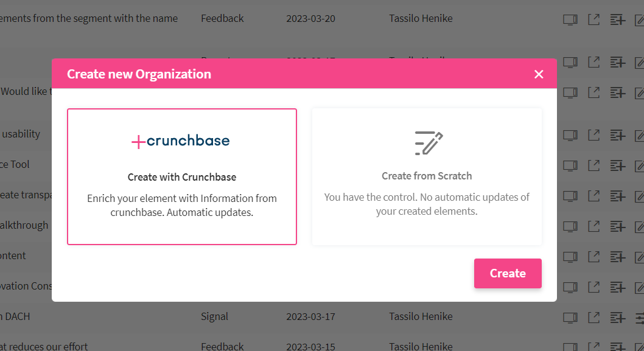644x351 pixels.
Task: Select the Create with Crunchbase option card
Action: pos(182,176)
